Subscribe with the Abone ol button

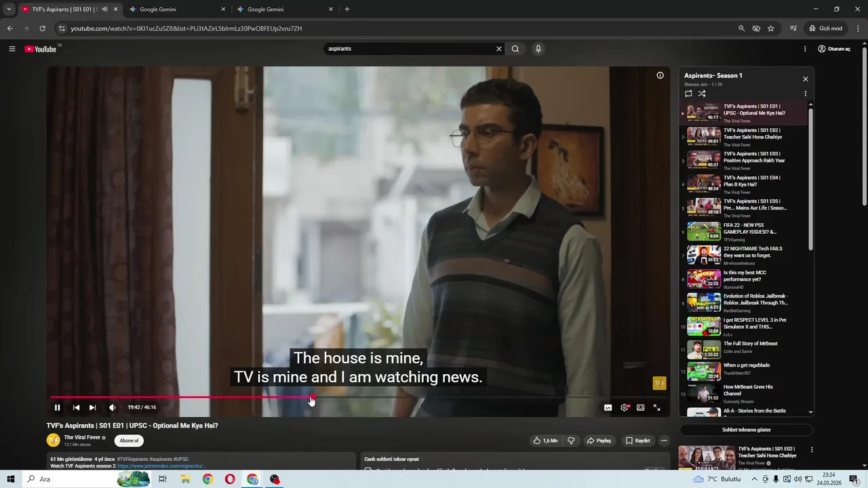[129, 441]
